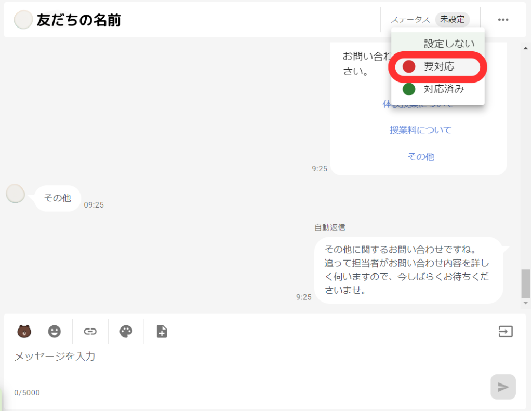
Task: Attach a note using the file icon
Action: click(x=161, y=331)
